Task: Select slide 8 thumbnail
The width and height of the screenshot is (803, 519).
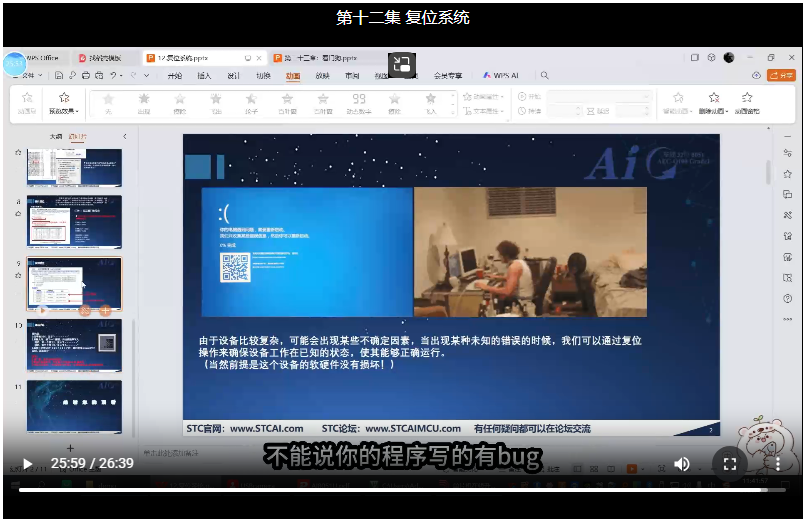Action: click(x=74, y=222)
